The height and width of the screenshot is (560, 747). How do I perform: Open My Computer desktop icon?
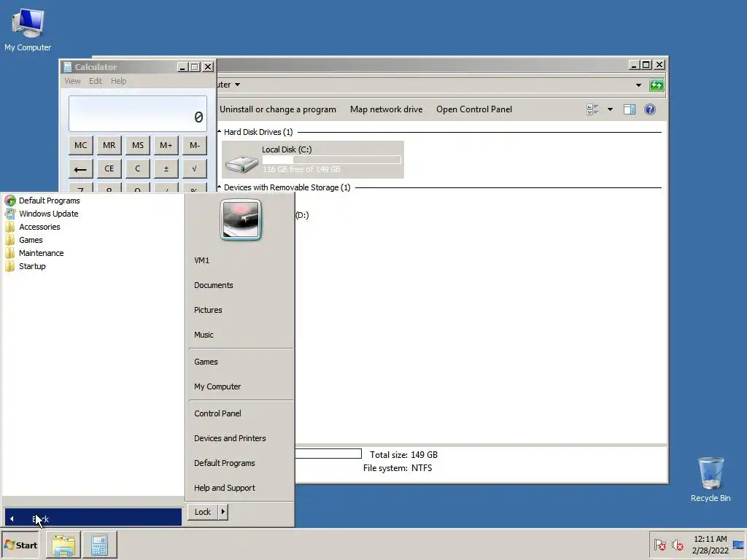click(28, 29)
